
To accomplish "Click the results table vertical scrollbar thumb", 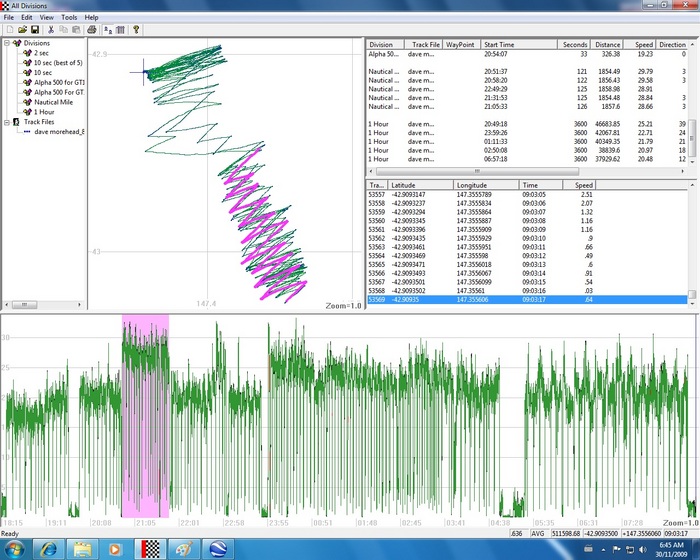I will pos(692,138).
